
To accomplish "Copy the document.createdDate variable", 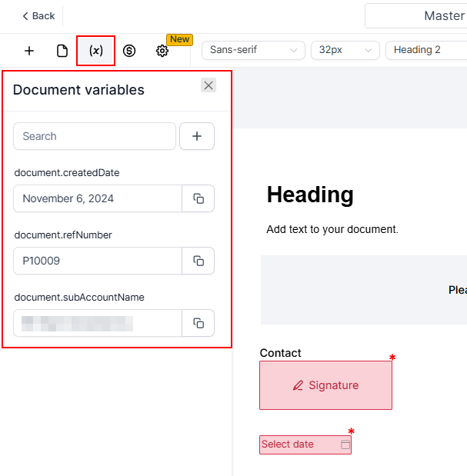I will tap(198, 198).
